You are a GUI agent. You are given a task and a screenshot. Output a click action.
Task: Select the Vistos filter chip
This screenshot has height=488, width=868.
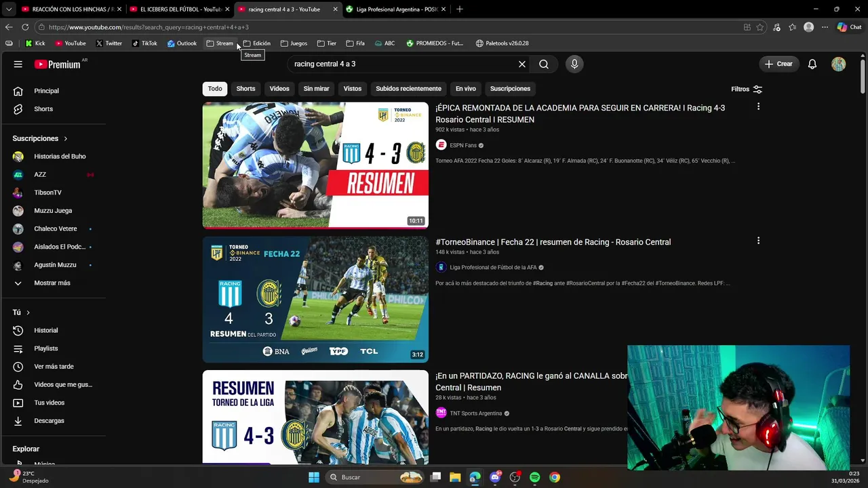(x=353, y=89)
